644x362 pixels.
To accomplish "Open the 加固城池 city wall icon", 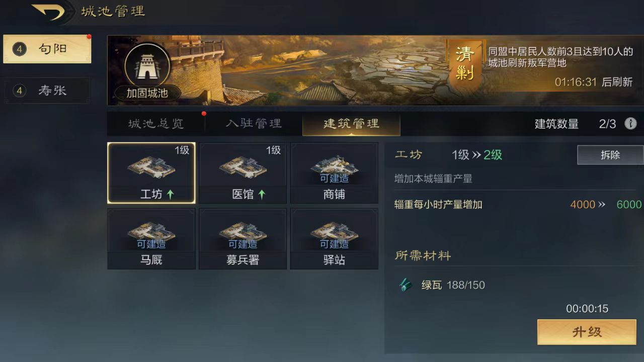I will point(147,66).
